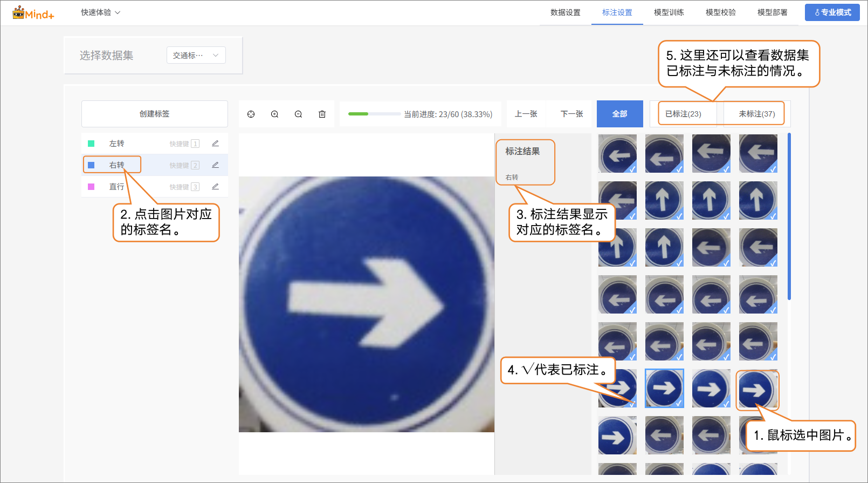
Task: Click edit pencil for 右转 label
Action: point(215,165)
